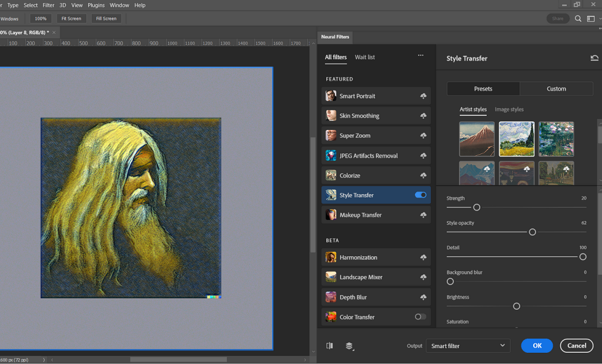602x364 pixels.
Task: Open the Type menu
Action: 13,5
